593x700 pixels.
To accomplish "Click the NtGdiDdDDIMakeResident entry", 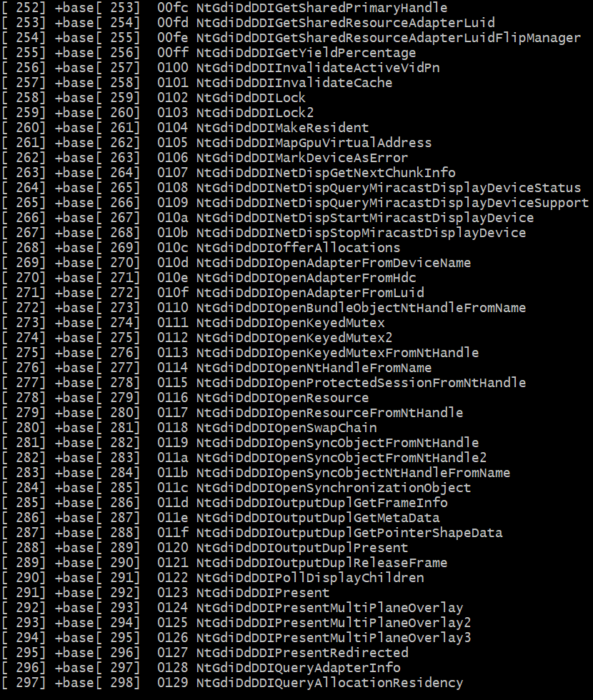I will [283, 128].
